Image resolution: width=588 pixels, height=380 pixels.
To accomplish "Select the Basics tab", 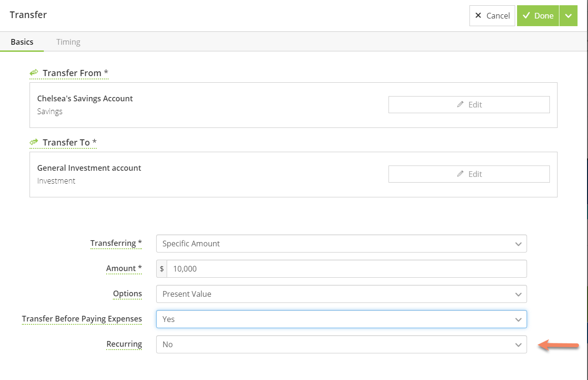I will point(21,42).
